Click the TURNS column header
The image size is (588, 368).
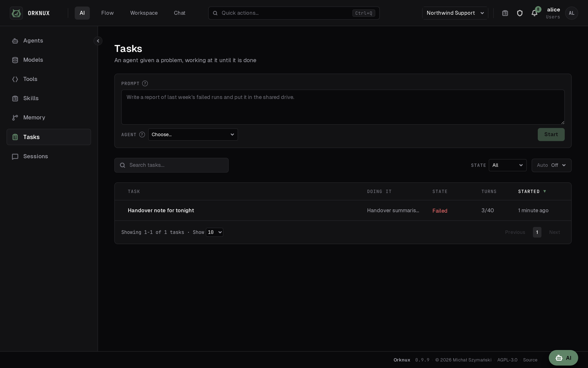pyautogui.click(x=489, y=192)
